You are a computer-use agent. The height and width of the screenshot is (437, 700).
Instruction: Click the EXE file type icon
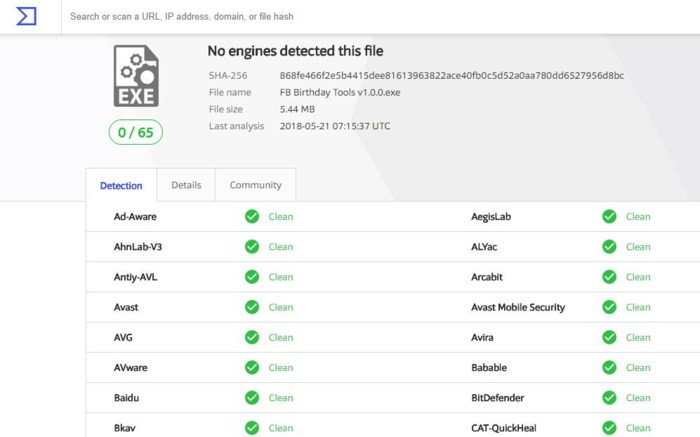(x=135, y=77)
